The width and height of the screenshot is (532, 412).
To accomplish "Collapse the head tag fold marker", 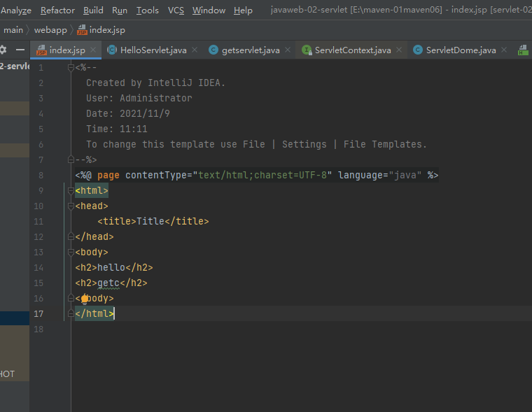I will point(71,206).
